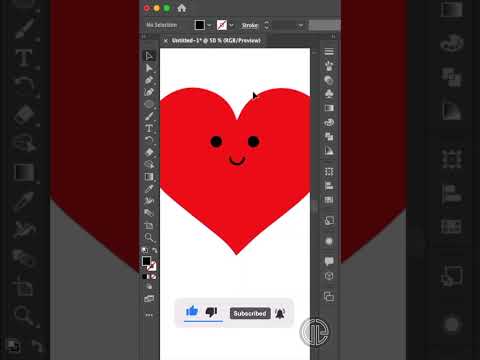Click the toolbar Stroke color box
Screen dimensions: 480x360
pyautogui.click(x=153, y=266)
